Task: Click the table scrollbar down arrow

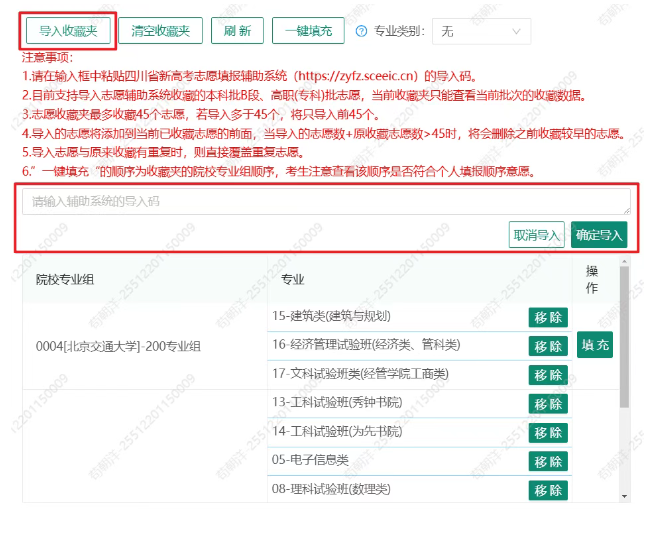Action: pyautogui.click(x=625, y=495)
